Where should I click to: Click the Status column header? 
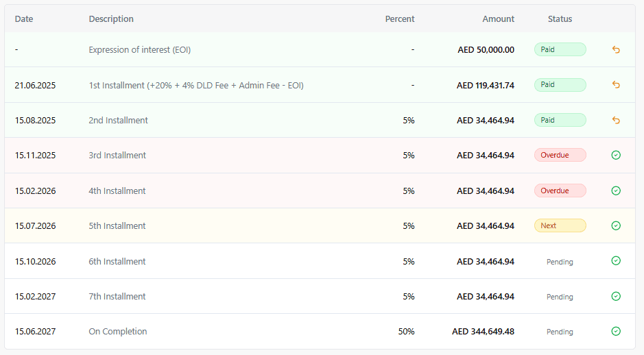click(x=560, y=19)
